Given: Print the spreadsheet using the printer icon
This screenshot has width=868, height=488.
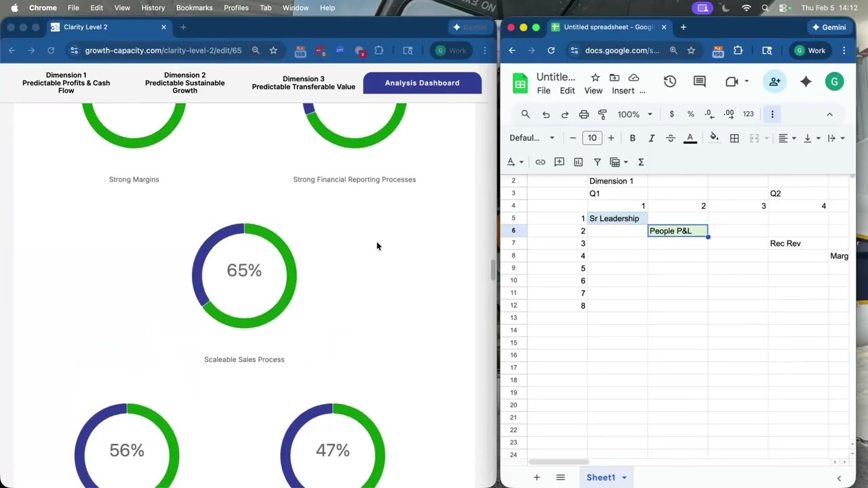Looking at the screenshot, I should 584,114.
